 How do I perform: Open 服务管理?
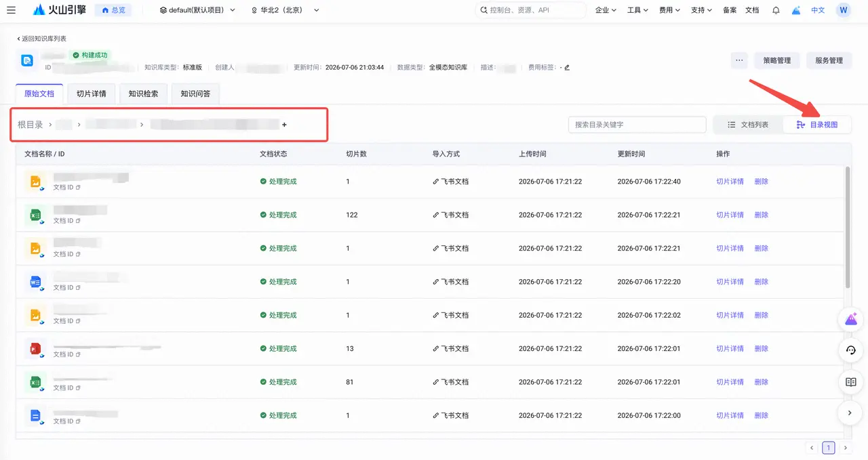click(829, 60)
